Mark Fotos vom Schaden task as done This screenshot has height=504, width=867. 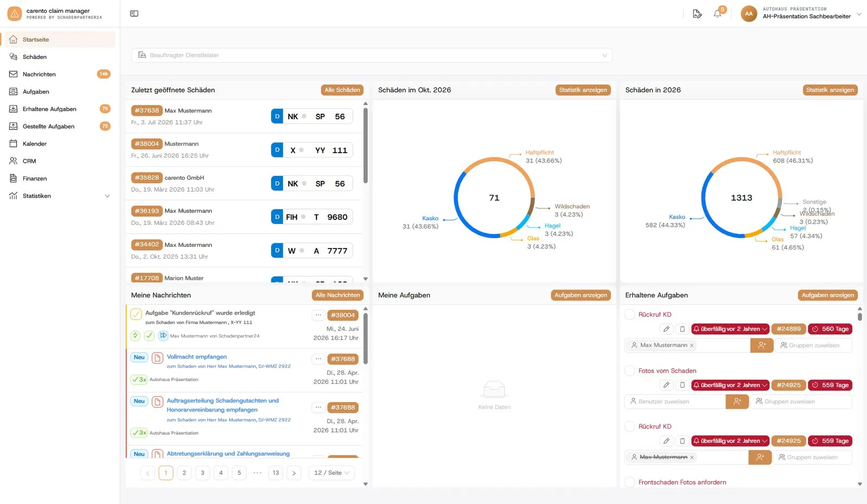630,371
